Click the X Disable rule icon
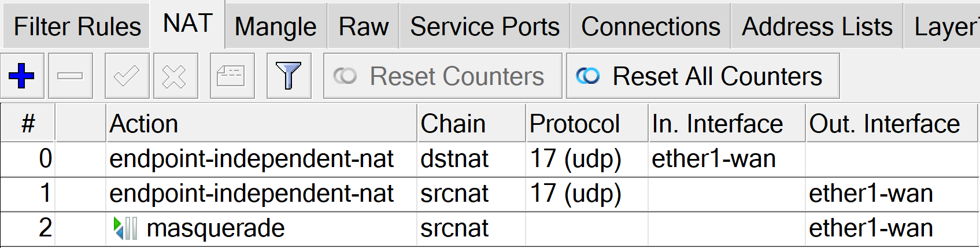This screenshot has height=248, width=980. (x=175, y=76)
